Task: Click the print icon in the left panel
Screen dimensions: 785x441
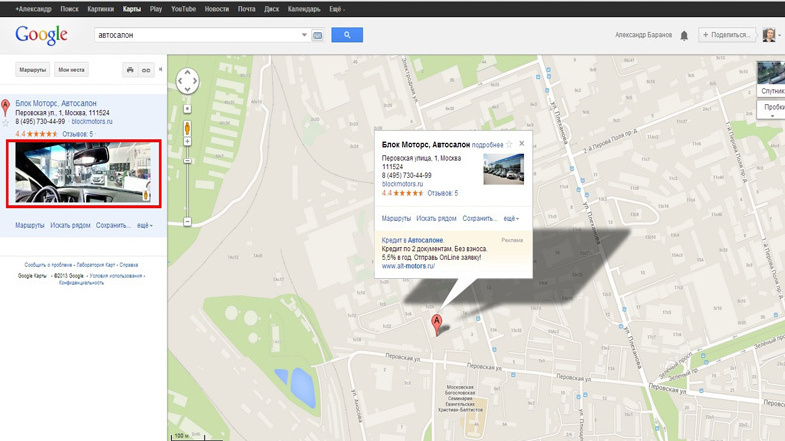Action: pyautogui.click(x=130, y=70)
